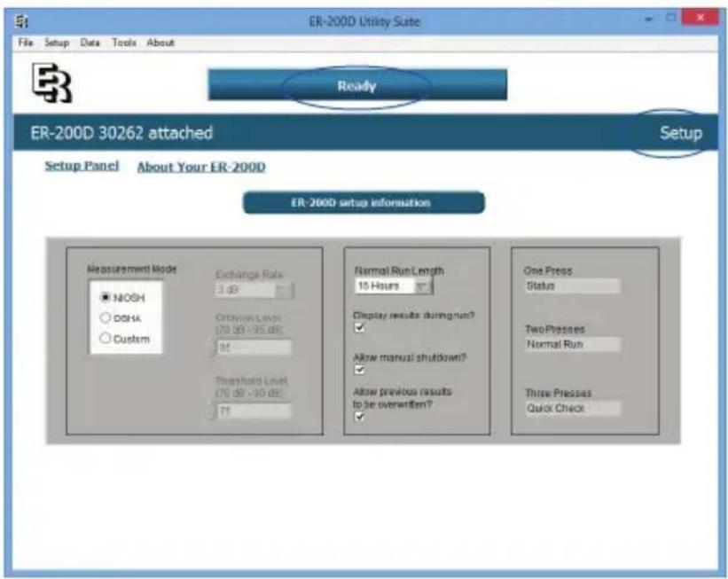Expand the Normal Run Length dropdown
728x579 pixels.
coord(422,286)
